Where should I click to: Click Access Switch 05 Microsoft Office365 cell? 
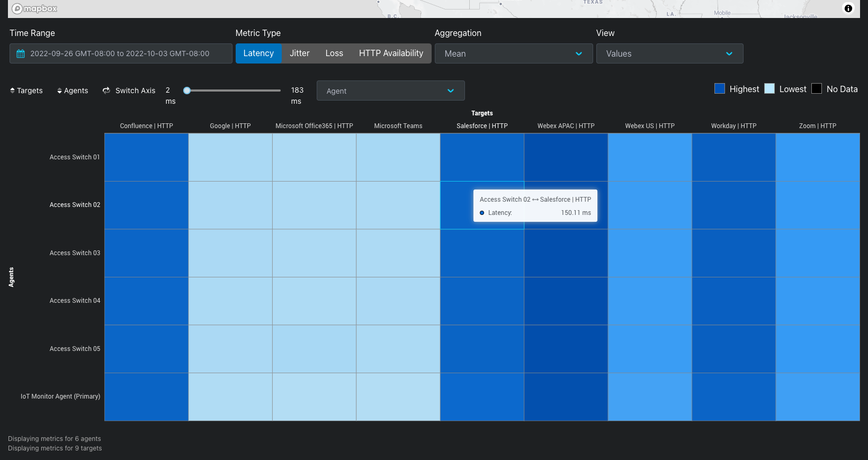[314, 349]
